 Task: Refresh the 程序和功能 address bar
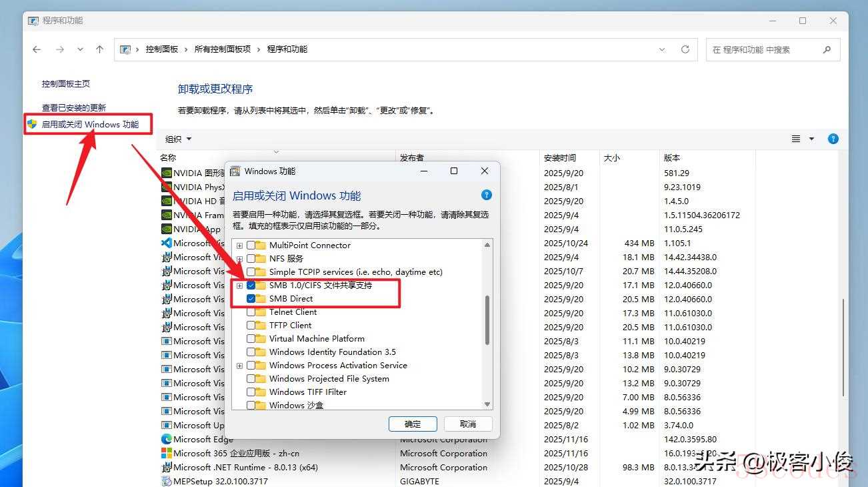coord(685,49)
